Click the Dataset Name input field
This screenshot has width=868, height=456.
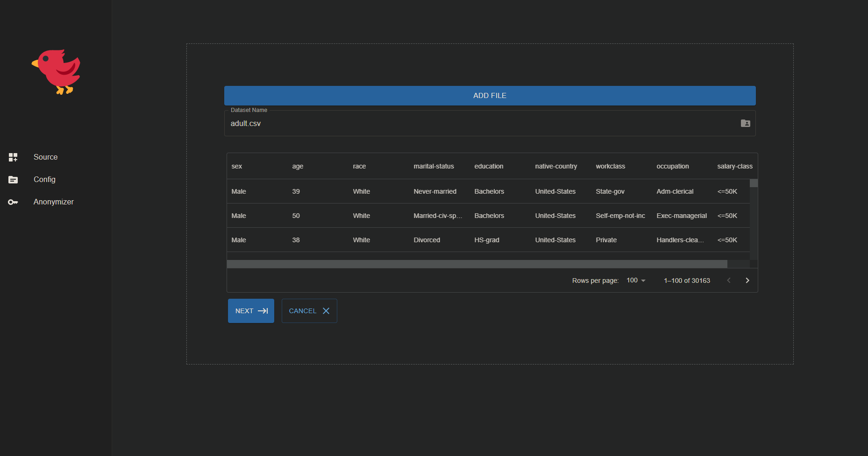coord(481,124)
